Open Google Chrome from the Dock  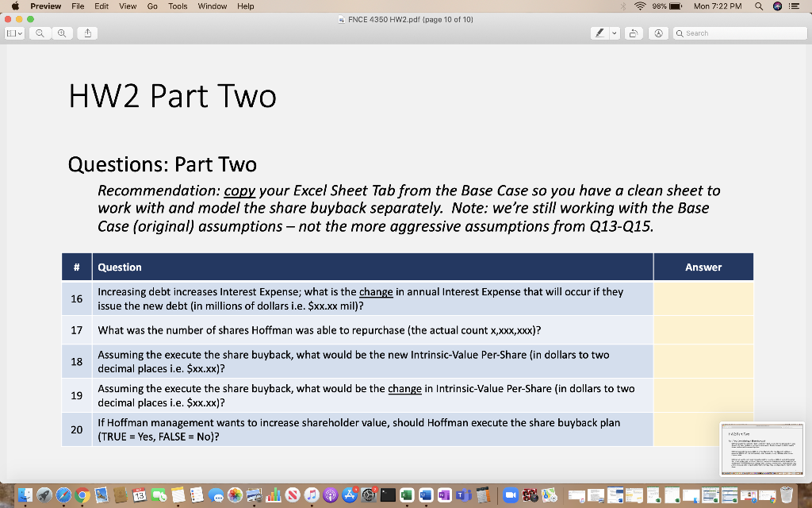pyautogui.click(x=82, y=495)
